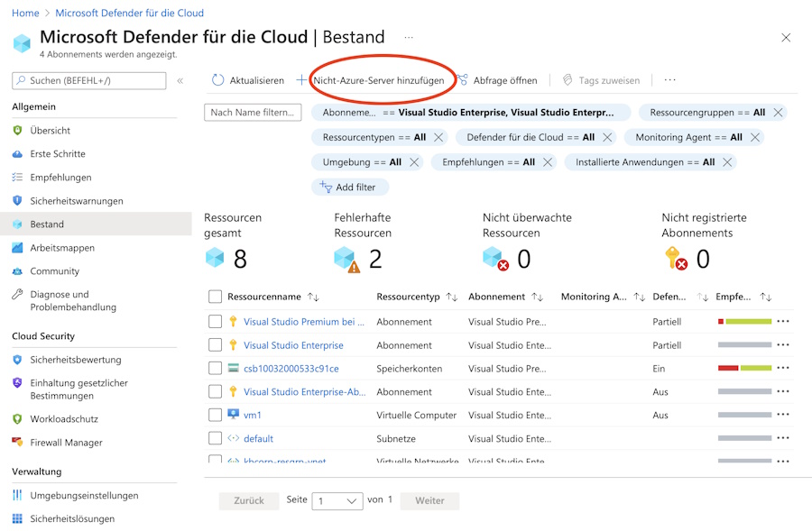
Task: Click the Sicherheitswarnungen shield icon
Action: click(17, 201)
